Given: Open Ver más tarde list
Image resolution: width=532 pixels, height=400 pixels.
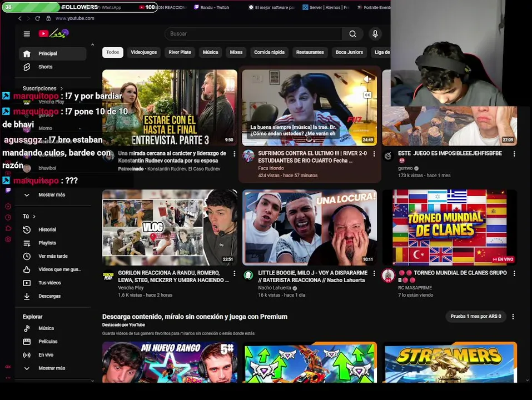Looking at the screenshot, I should pos(53,256).
